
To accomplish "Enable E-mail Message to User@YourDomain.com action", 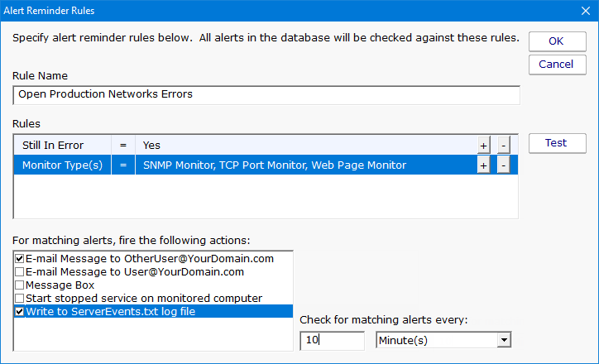I will tap(20, 271).
